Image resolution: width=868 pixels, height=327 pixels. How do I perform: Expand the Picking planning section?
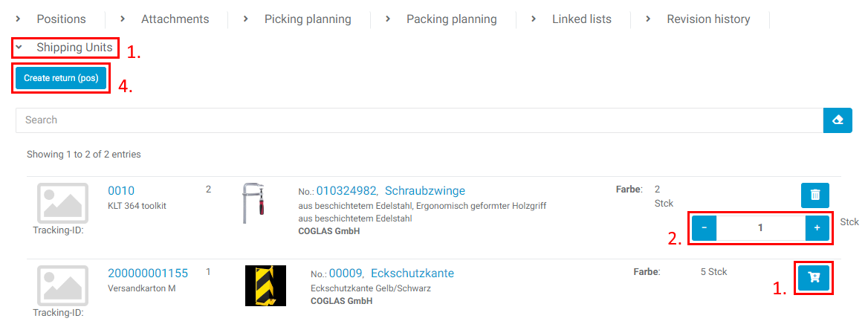point(298,19)
